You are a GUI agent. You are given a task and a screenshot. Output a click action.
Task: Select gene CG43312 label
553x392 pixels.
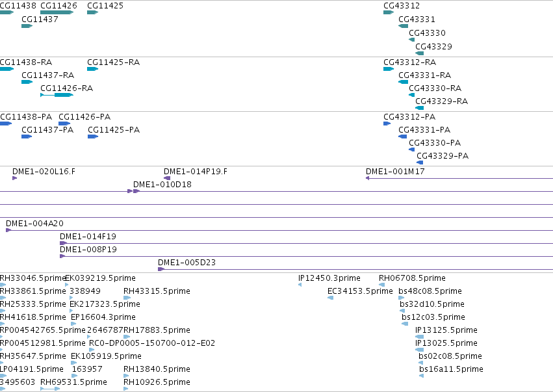coord(402,6)
